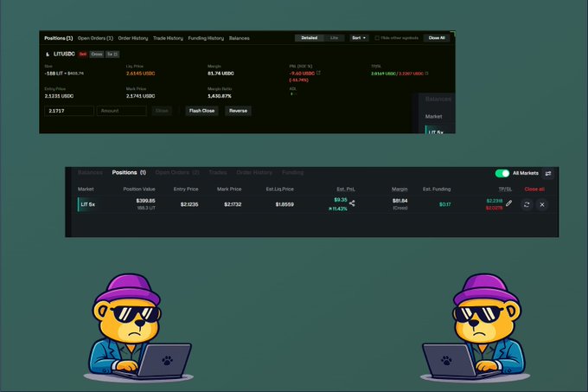Click the Margin column header in lower panel
588x392 pixels.
pos(399,189)
